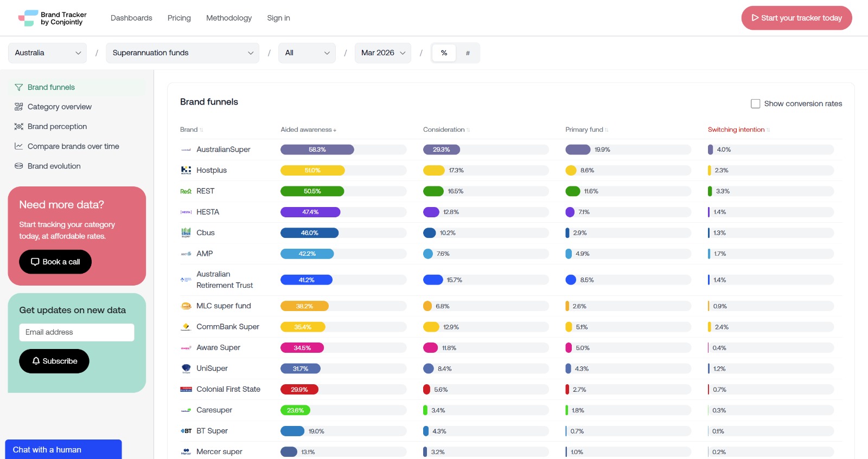Screen dimensions: 868x459
Task: Sort table by Brand column
Action: tap(192, 130)
